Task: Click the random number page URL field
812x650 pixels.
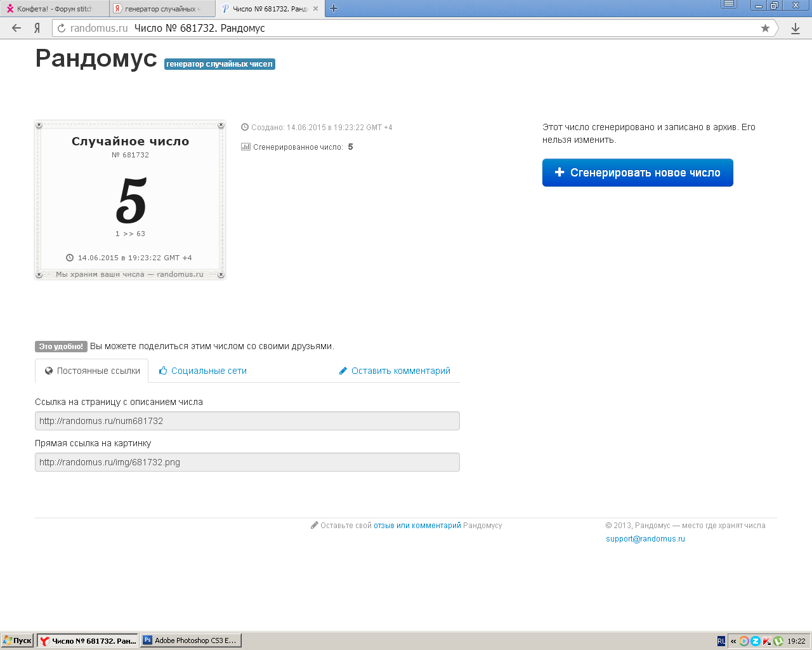Action: [247, 421]
